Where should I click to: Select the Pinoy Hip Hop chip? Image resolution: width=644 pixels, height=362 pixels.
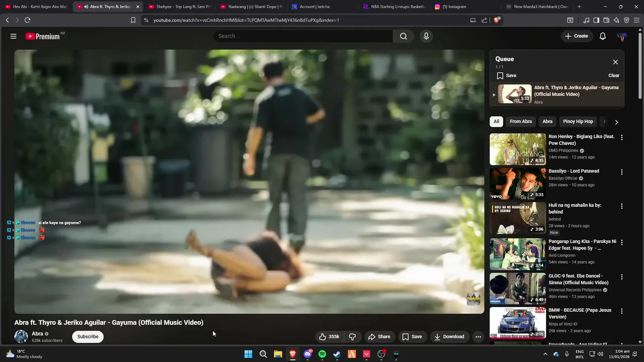[578, 122]
